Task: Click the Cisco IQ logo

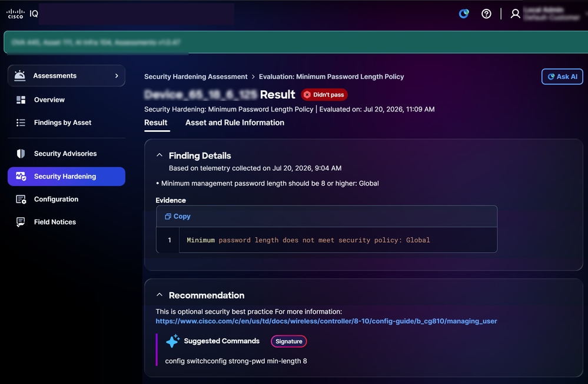Action: pos(22,14)
